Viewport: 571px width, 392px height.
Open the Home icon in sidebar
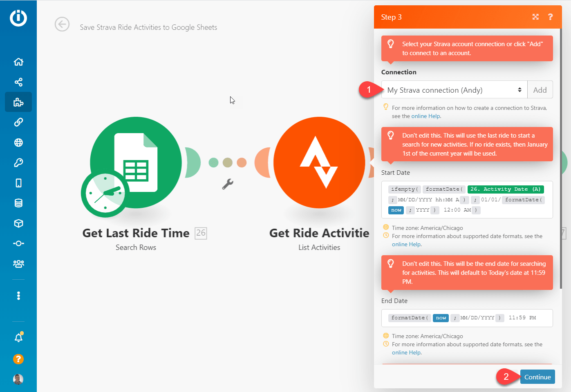point(18,62)
